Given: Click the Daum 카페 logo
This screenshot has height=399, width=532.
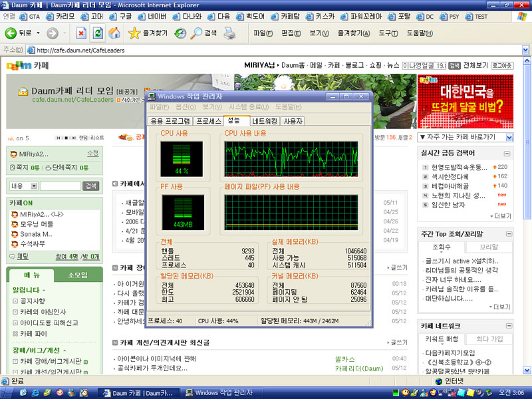Looking at the screenshot, I should [x=28, y=65].
